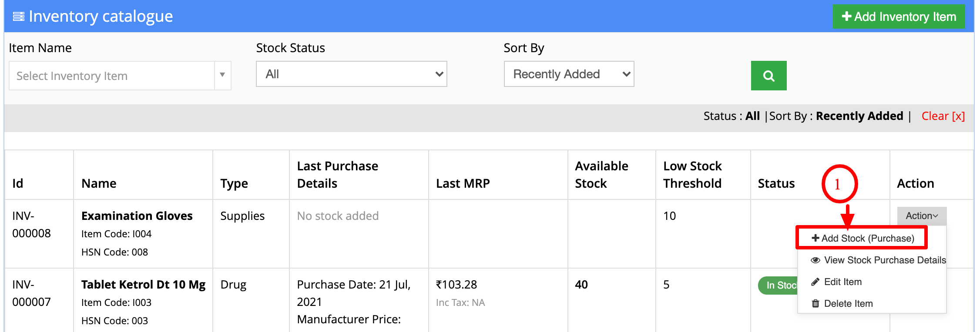Click the trash icon beside Delete Item
This screenshot has height=332, width=980.
click(x=816, y=303)
